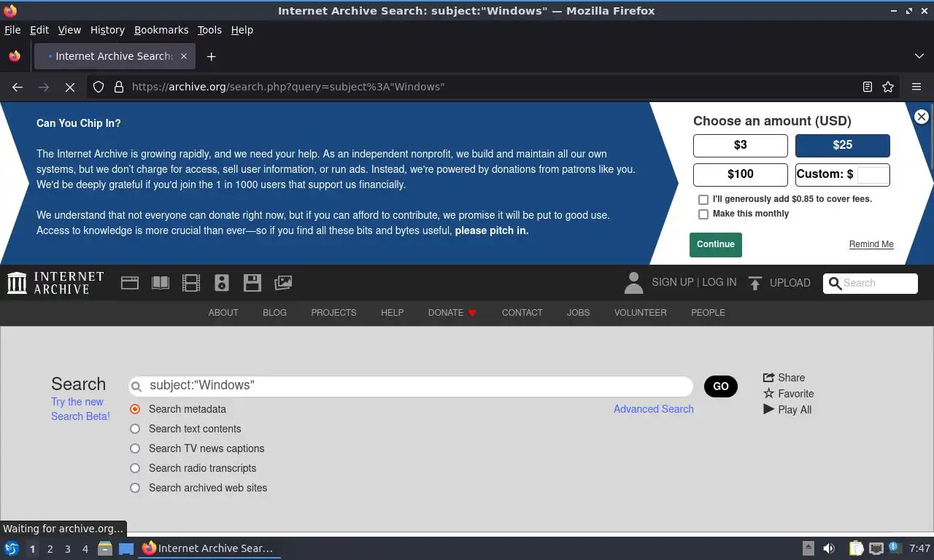Toggle Reader View icon in address bar
This screenshot has width=934, height=560.
click(x=868, y=87)
